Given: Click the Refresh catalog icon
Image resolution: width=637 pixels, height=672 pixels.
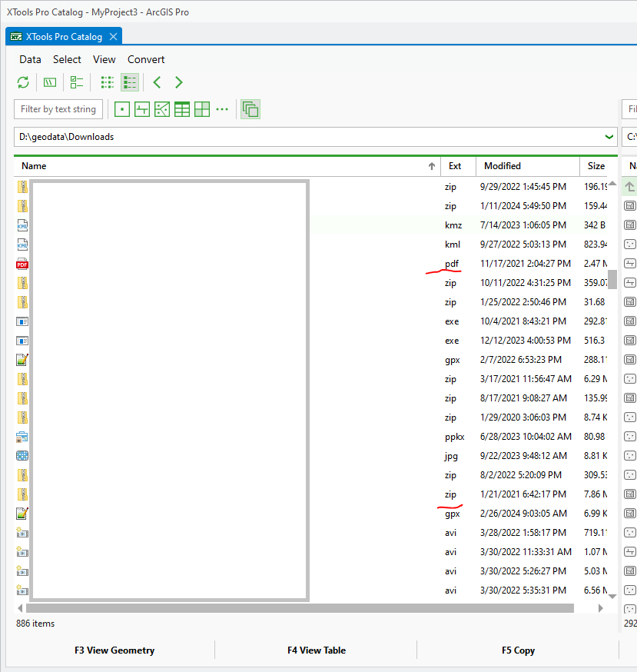Looking at the screenshot, I should pyautogui.click(x=22, y=82).
